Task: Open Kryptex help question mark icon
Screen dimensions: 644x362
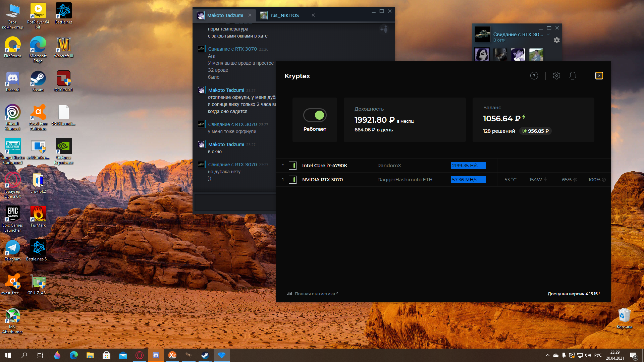Action: tap(534, 76)
